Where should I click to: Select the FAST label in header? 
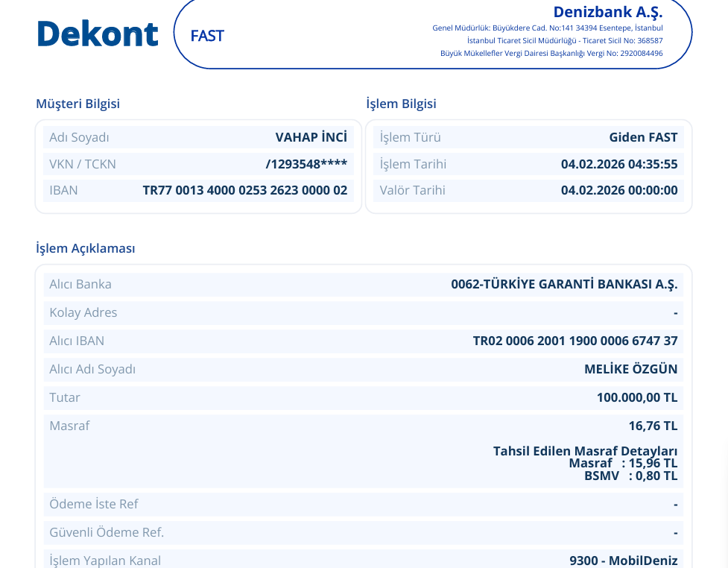(x=207, y=36)
